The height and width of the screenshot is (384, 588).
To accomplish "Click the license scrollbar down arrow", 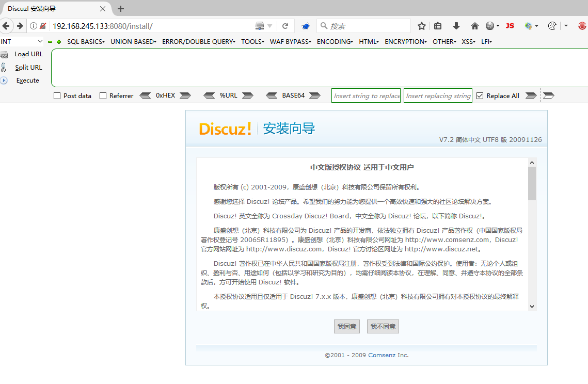I will [532, 307].
